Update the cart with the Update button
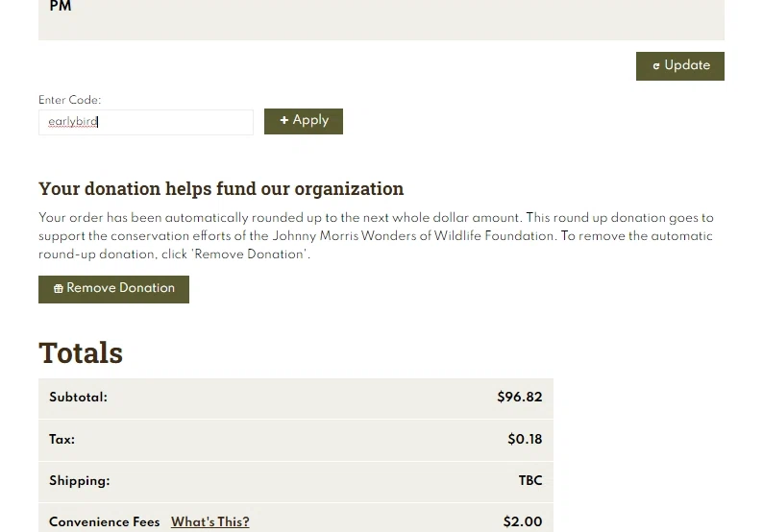The height and width of the screenshot is (532, 763). pyautogui.click(x=679, y=66)
